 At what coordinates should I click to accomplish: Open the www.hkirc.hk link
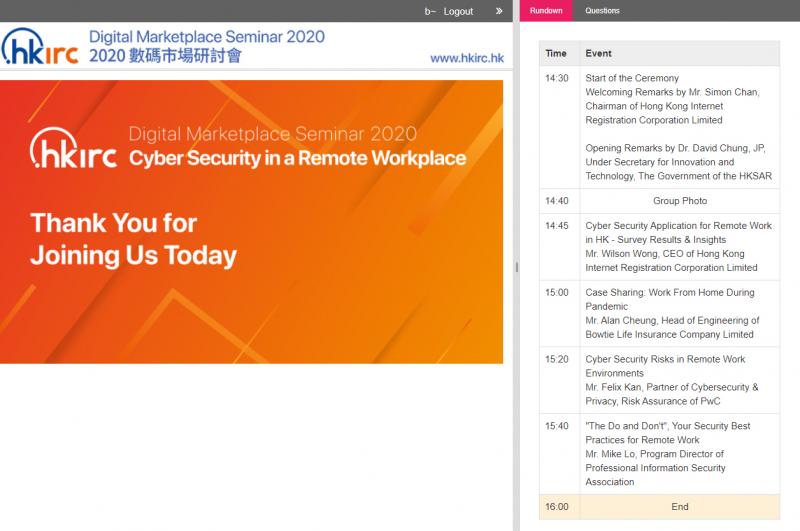click(467, 58)
